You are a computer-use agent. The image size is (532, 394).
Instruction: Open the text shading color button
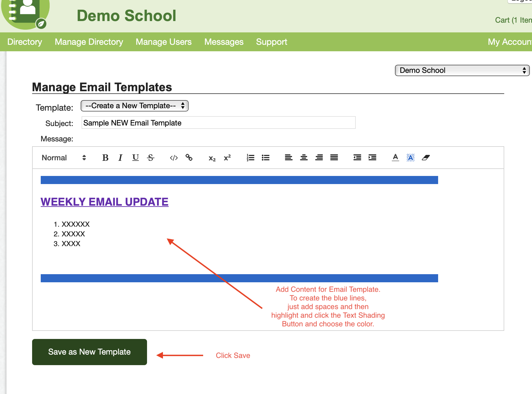410,158
